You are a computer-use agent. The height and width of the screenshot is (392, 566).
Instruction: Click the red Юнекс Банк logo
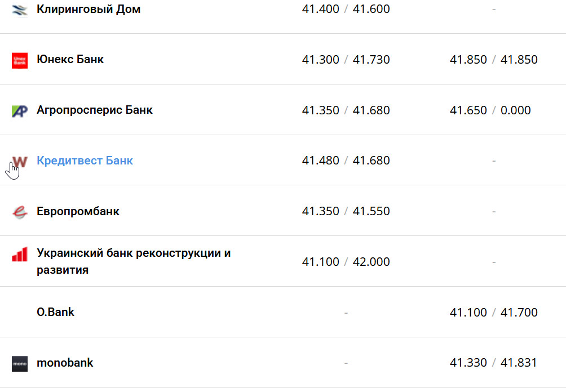[x=20, y=60]
